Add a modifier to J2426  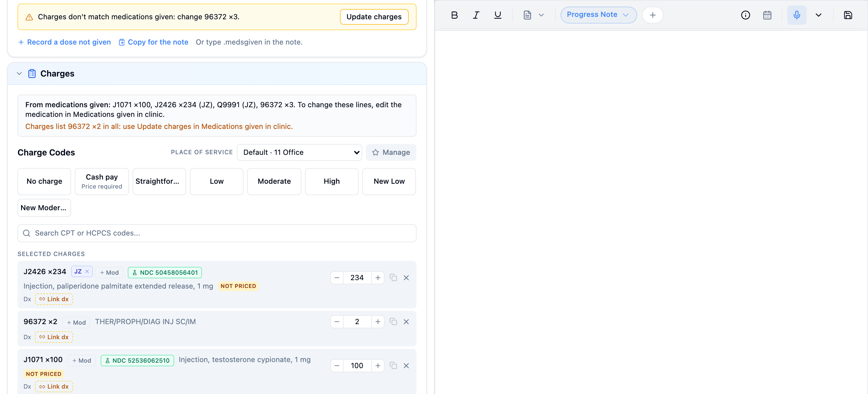coord(109,272)
